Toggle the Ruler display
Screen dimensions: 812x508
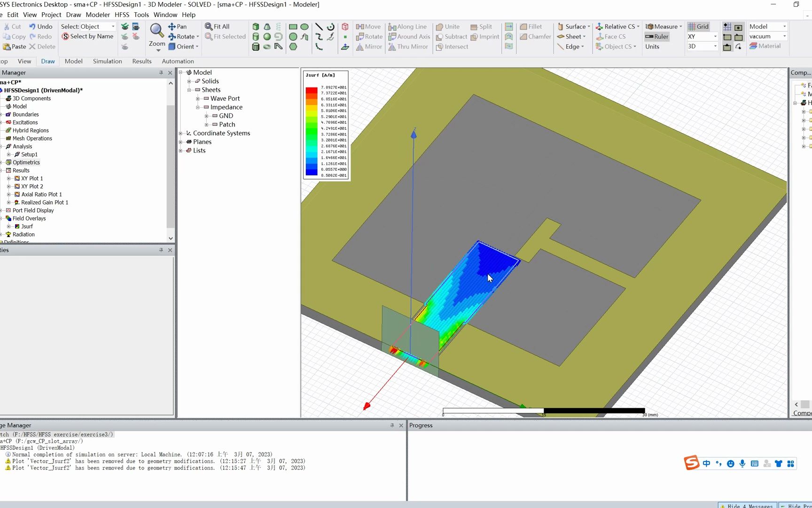tap(657, 37)
